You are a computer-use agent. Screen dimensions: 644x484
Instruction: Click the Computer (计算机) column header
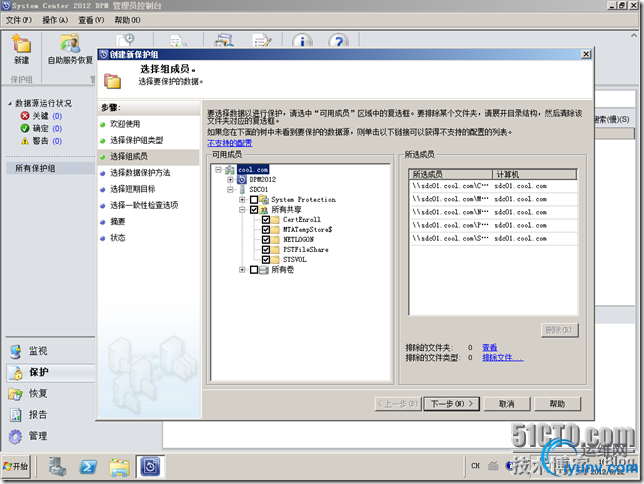pos(534,174)
